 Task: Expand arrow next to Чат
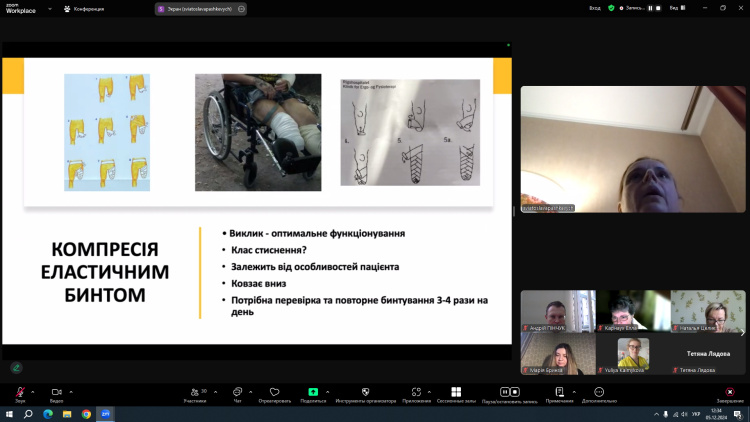pyautogui.click(x=251, y=392)
